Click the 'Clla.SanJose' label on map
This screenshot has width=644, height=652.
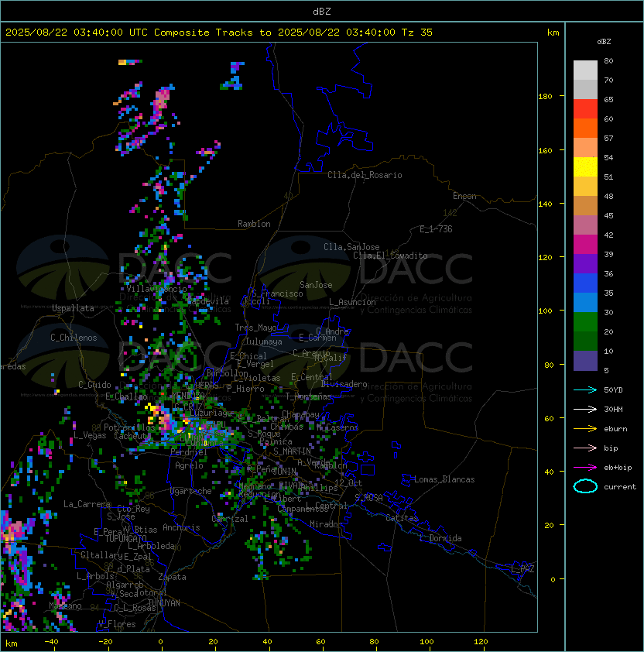351,247
